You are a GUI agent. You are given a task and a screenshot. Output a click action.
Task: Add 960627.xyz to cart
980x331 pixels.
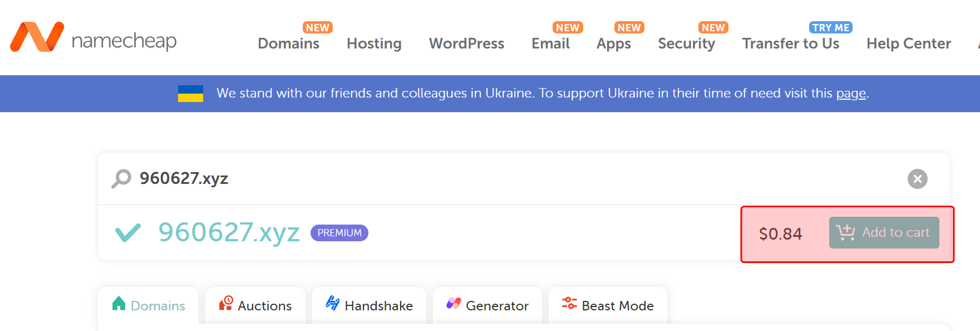click(884, 233)
